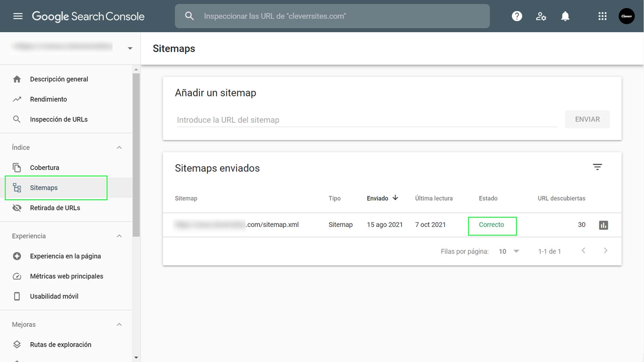Collapse the Experiencia section
Image resolution: width=644 pixels, height=362 pixels.
tap(119, 236)
